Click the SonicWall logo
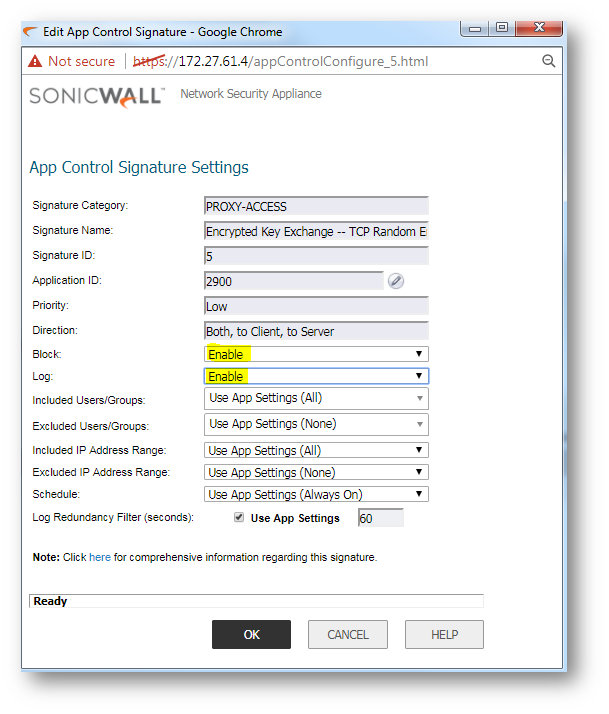Screen dimensions: 609x714 point(97,97)
